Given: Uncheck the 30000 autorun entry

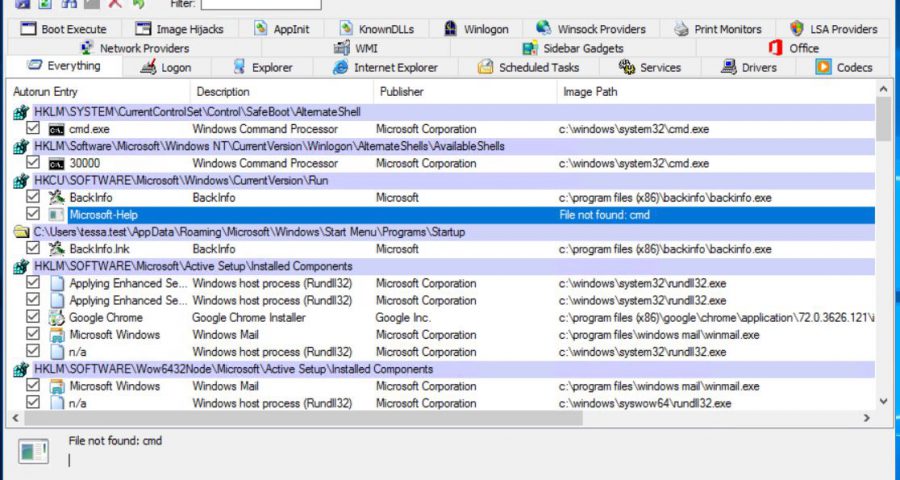Looking at the screenshot, I should [33, 162].
